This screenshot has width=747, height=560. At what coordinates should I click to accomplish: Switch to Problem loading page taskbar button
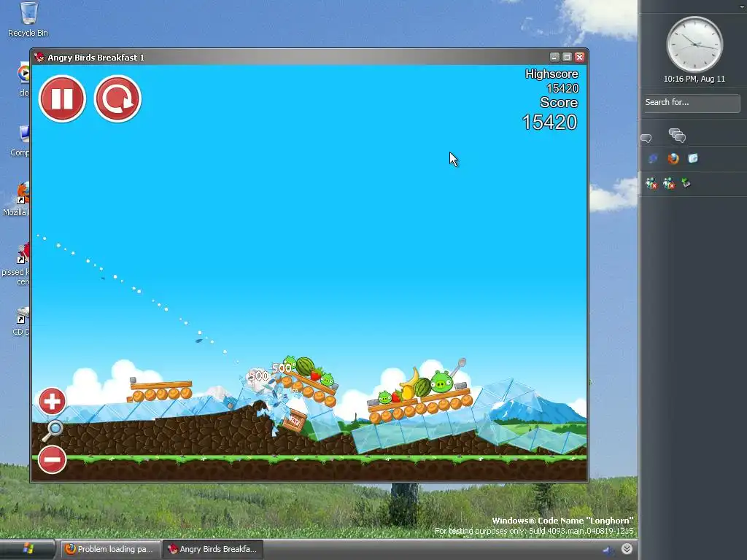click(x=109, y=549)
